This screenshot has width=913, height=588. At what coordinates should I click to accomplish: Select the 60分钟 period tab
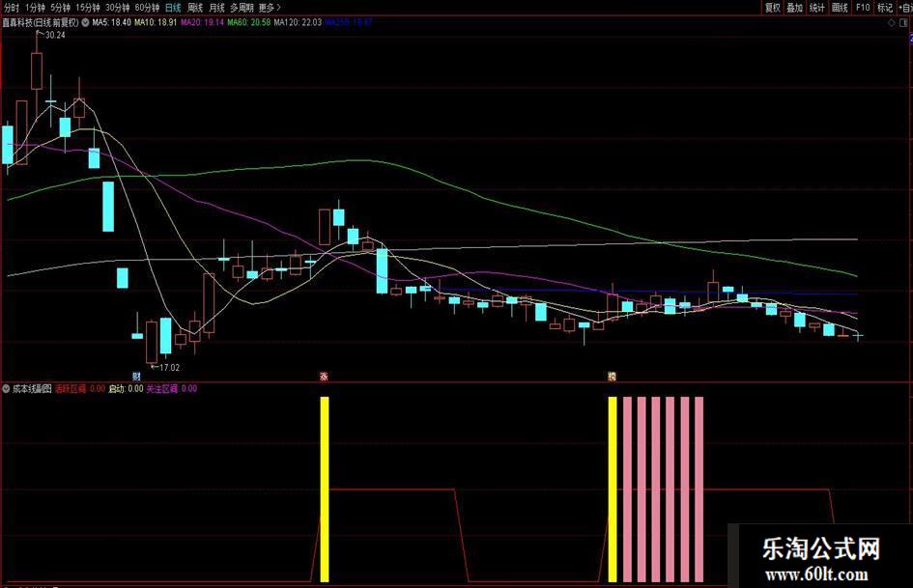pyautogui.click(x=147, y=8)
